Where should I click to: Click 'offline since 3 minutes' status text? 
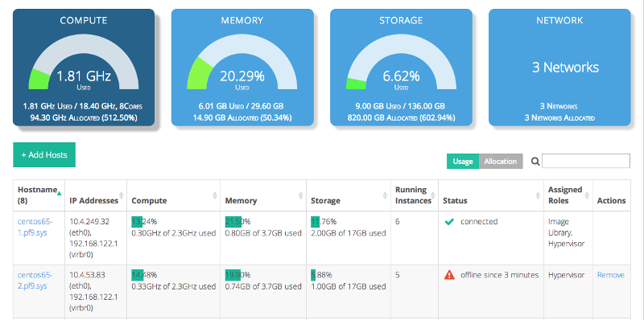pos(499,275)
